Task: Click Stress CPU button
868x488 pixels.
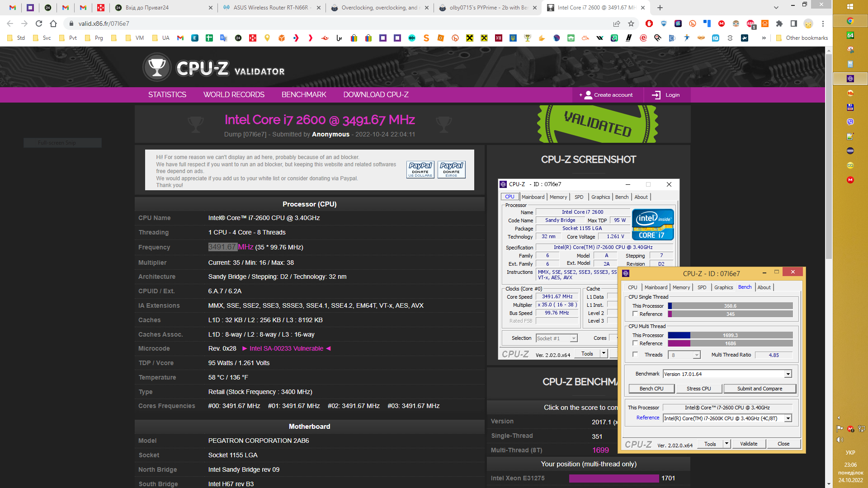Action: (698, 389)
